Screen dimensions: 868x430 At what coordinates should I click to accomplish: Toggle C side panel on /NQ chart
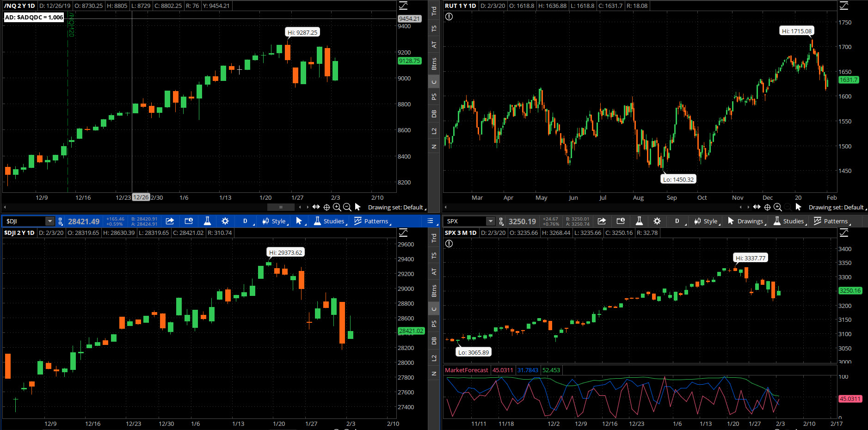coord(434,82)
